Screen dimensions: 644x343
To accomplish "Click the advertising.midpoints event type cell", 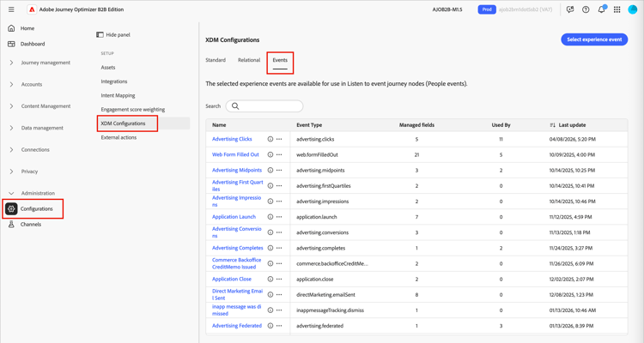I will point(321,171).
